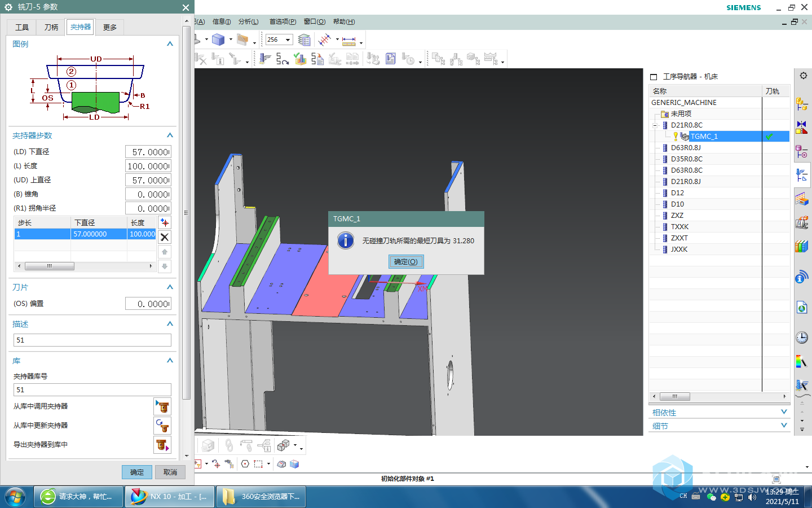Select step row 1 in holder table

(x=85, y=234)
